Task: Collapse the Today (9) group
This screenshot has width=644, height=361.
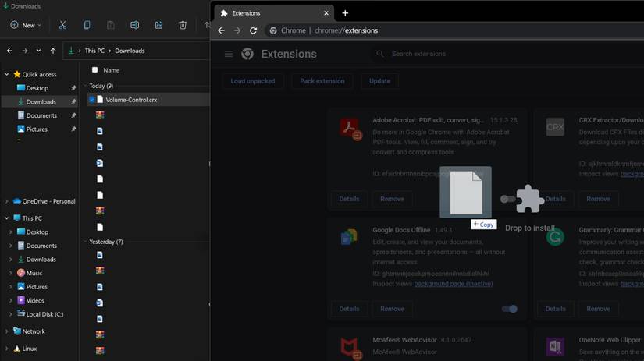Action: pos(85,86)
